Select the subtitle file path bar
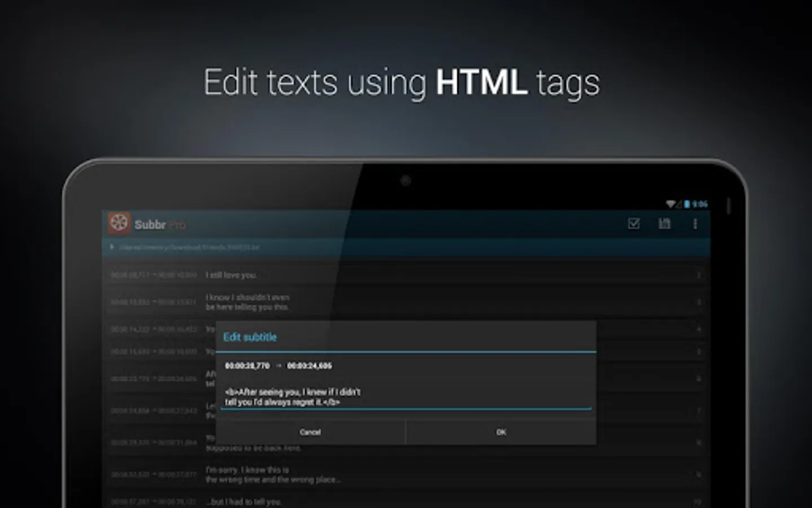 (x=406, y=247)
